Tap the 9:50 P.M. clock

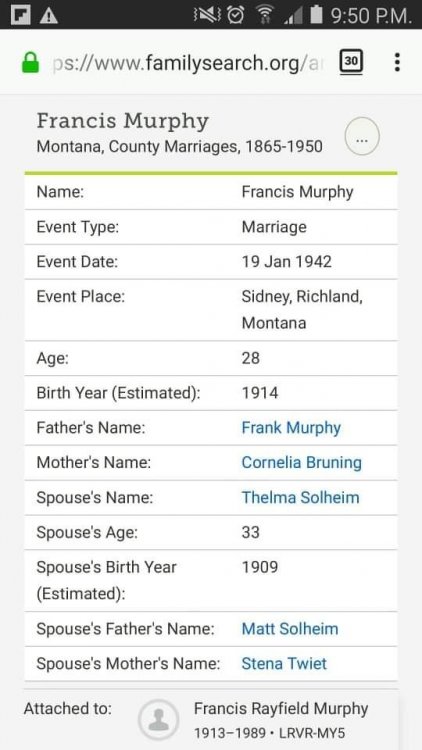tap(371, 16)
